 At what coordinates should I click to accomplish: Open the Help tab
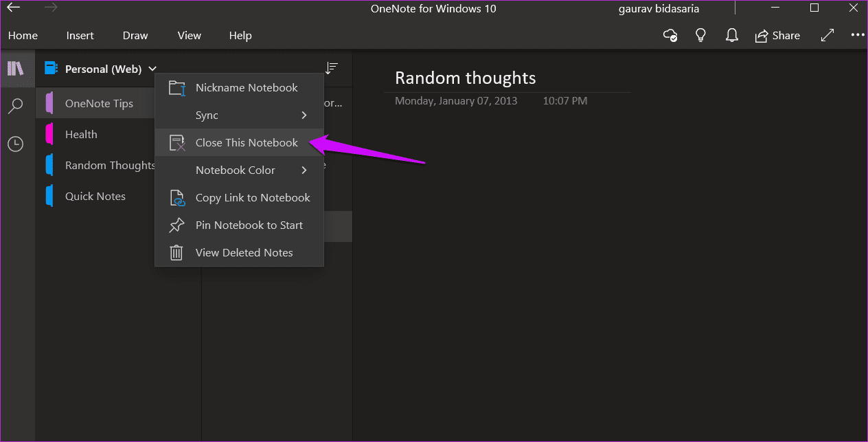point(240,35)
